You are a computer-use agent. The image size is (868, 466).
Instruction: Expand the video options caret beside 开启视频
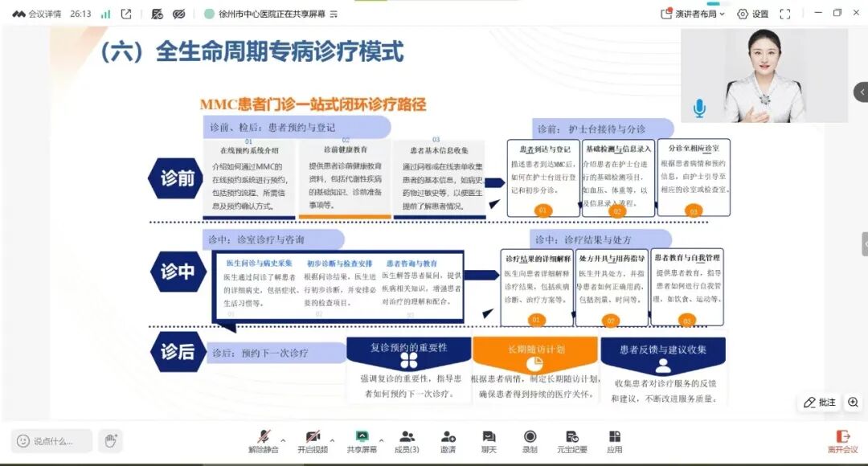pos(332,440)
